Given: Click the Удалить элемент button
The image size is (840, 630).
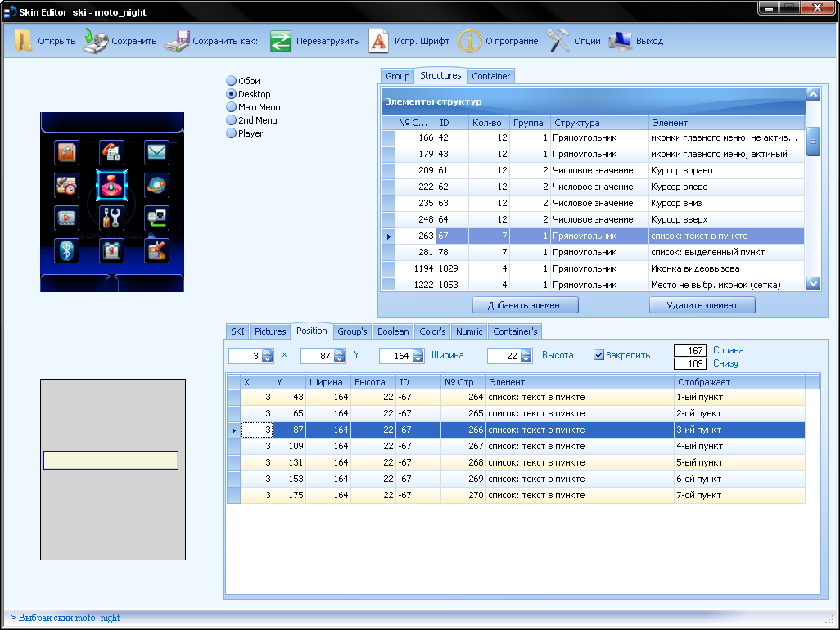Looking at the screenshot, I should (702, 305).
